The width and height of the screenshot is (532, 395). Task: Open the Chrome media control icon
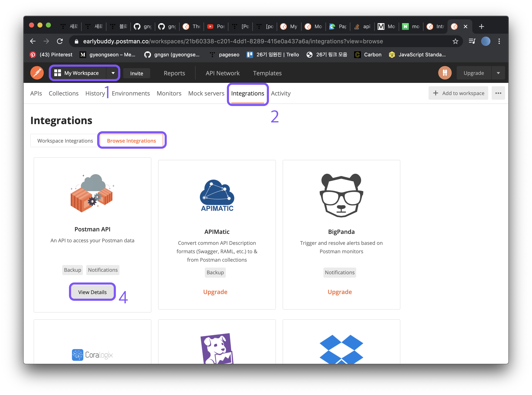[x=472, y=41]
